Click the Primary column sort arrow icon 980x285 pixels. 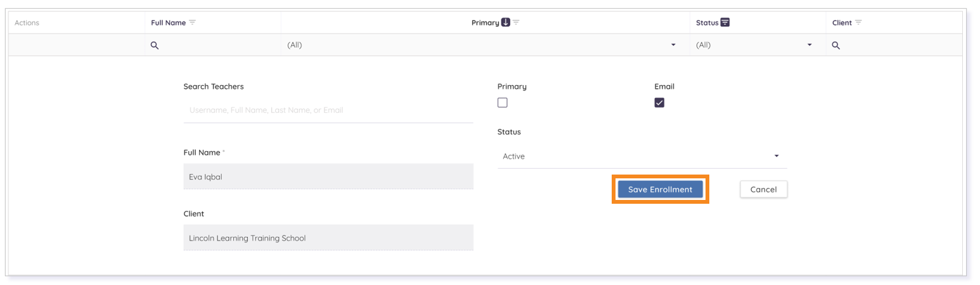[506, 23]
